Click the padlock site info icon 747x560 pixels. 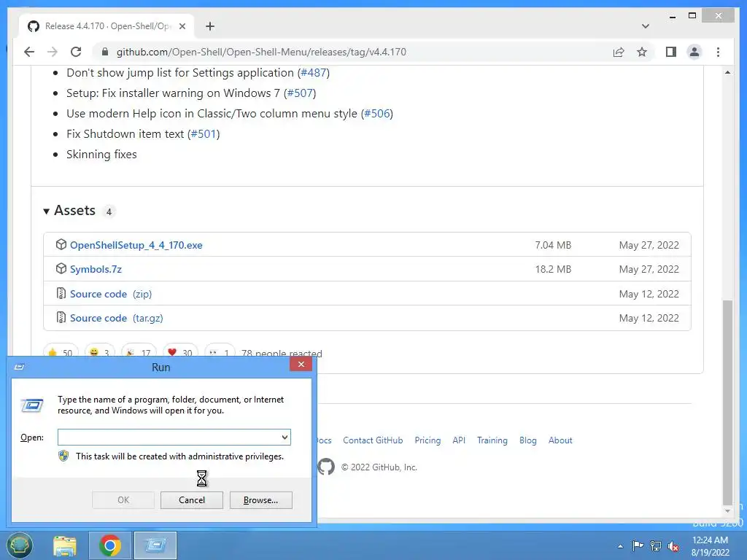[105, 52]
